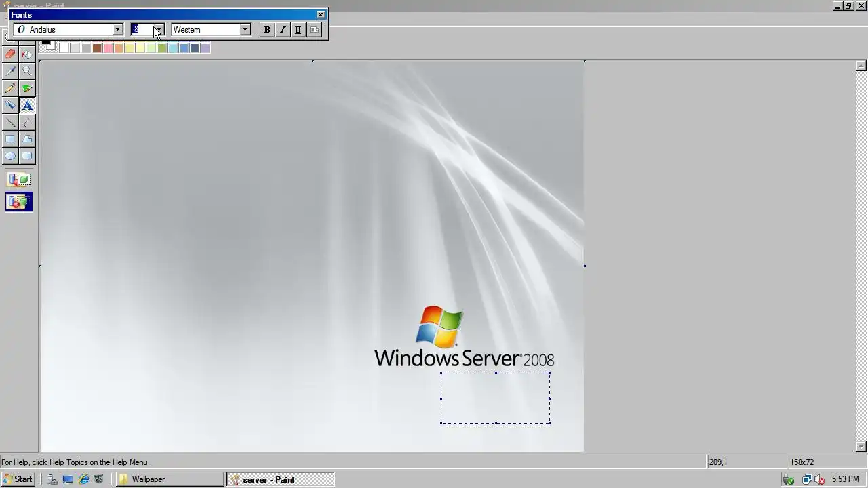Click the foreground/background color indicator
868x488 pixels.
[x=47, y=45]
